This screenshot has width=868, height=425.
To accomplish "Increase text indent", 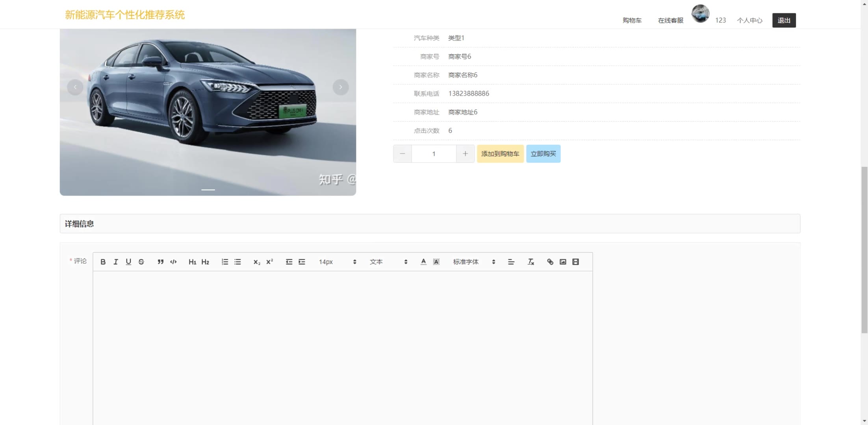I will (x=302, y=262).
